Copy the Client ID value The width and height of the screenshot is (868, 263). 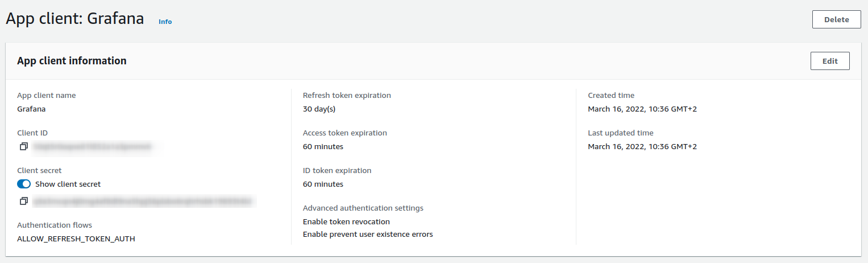[23, 147]
